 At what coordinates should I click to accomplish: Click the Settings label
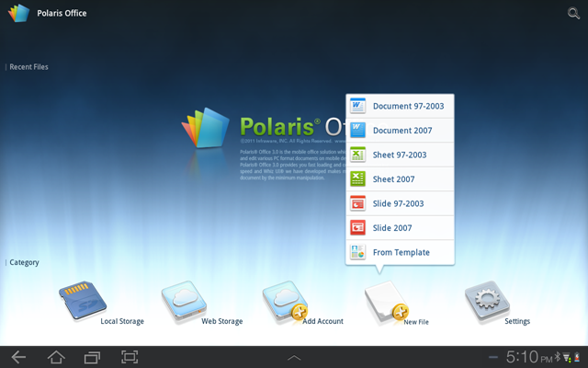(517, 321)
